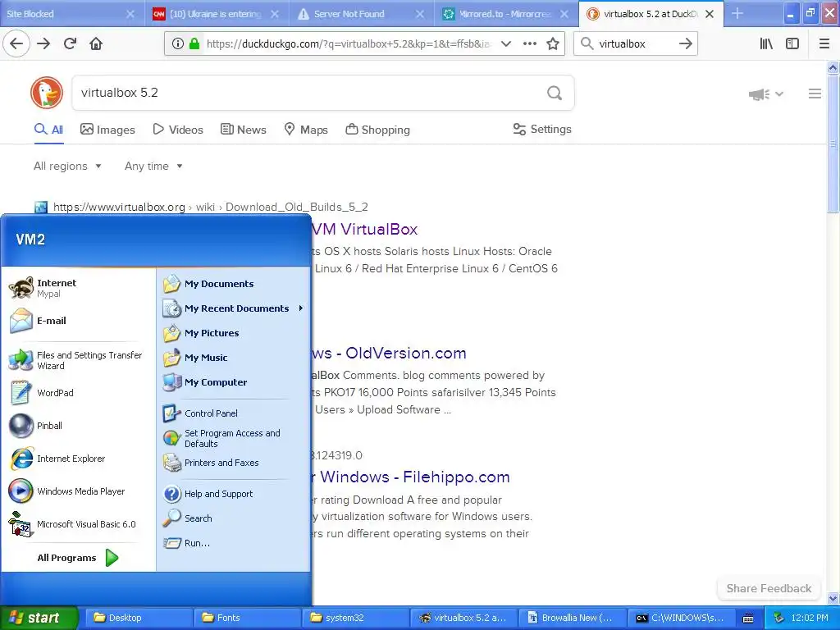Launch Files and Settings Transfer Wizard
This screenshot has height=630, width=840.
tap(78, 361)
